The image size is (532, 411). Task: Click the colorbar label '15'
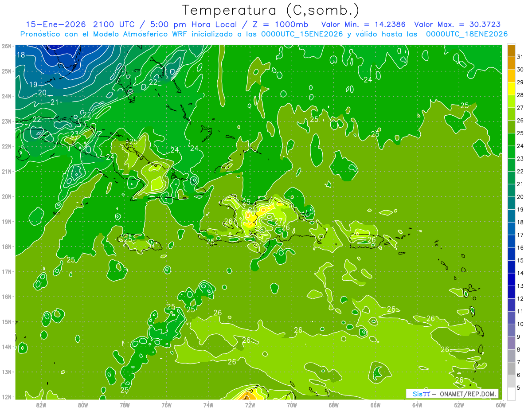520,260
